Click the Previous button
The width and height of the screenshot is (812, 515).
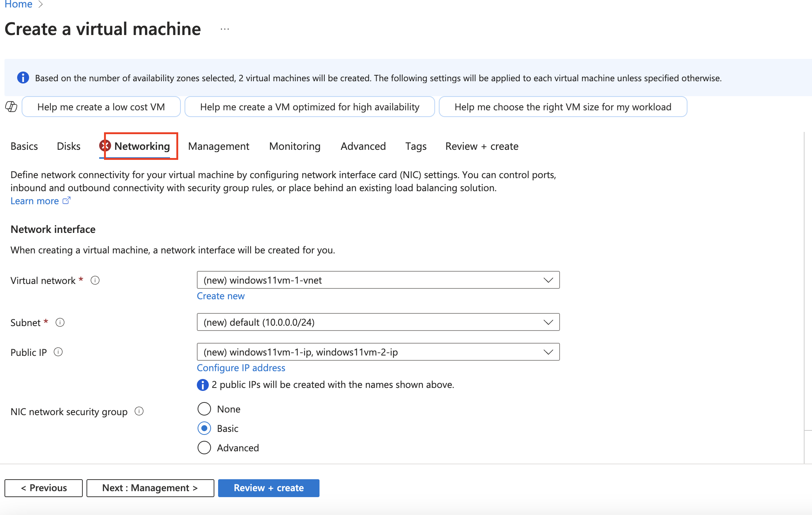click(44, 488)
